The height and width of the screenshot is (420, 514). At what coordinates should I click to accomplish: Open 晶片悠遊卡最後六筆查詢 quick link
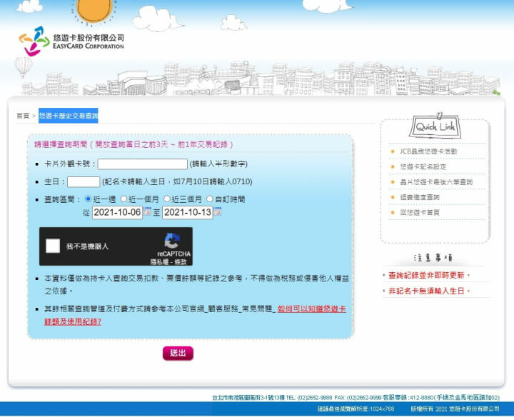tap(436, 182)
